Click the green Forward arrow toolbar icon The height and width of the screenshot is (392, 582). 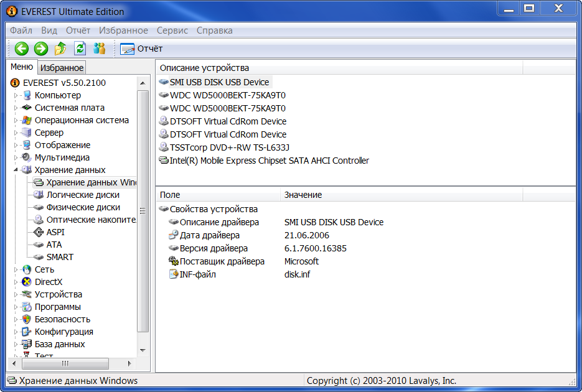click(41, 49)
